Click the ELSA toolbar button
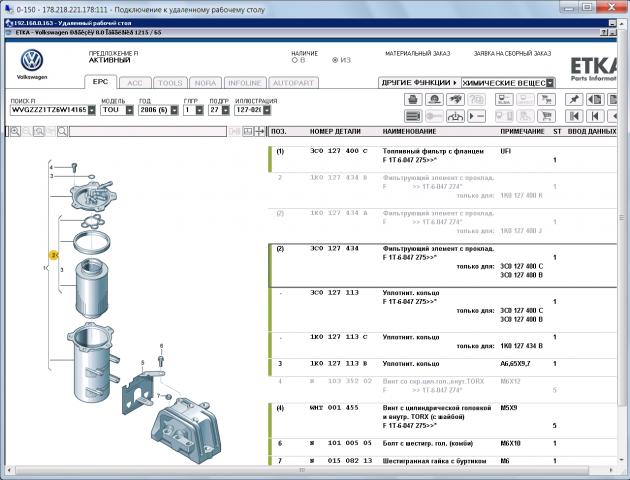630x480 pixels. (504, 99)
